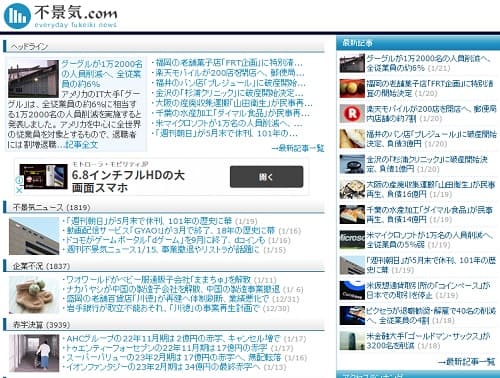Open 週刊朝日 休刊 article in 不景気ニュース list
The width and height of the screenshot is (500, 378).
click(149, 221)
